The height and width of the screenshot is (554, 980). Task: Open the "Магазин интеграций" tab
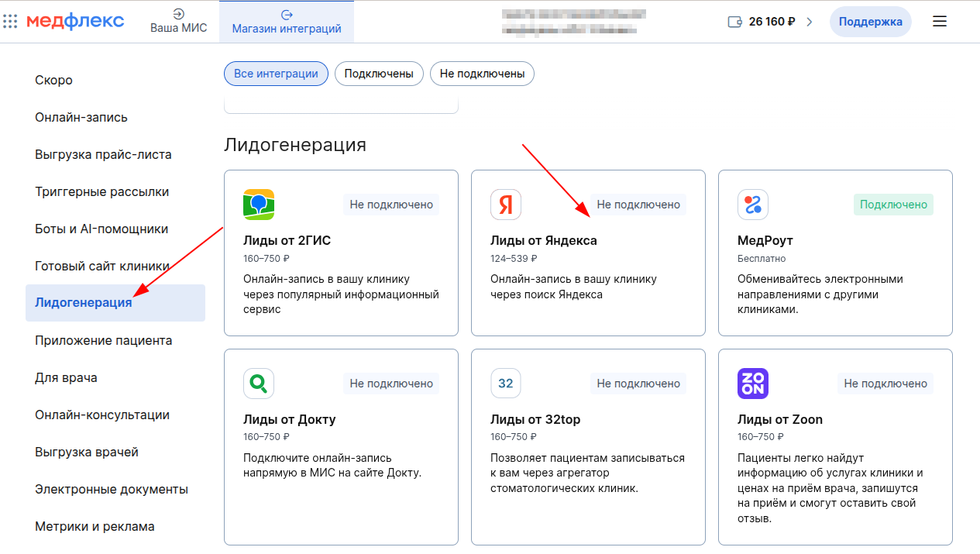click(287, 22)
